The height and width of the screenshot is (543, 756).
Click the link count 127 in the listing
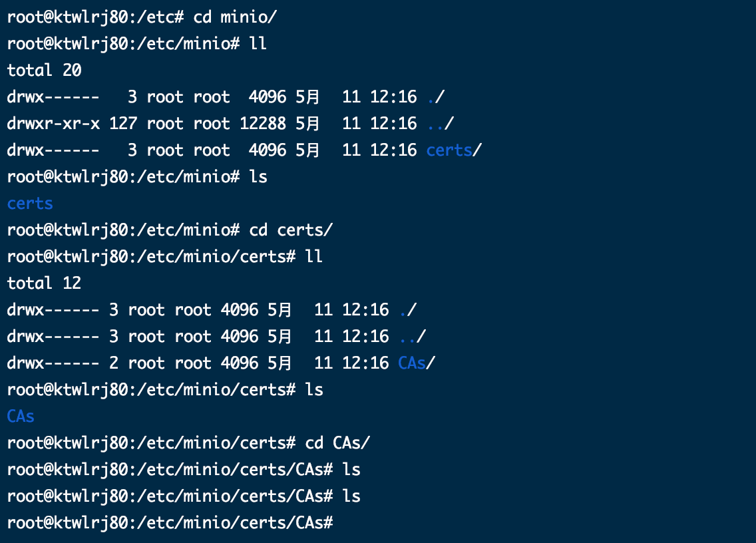[x=123, y=124]
